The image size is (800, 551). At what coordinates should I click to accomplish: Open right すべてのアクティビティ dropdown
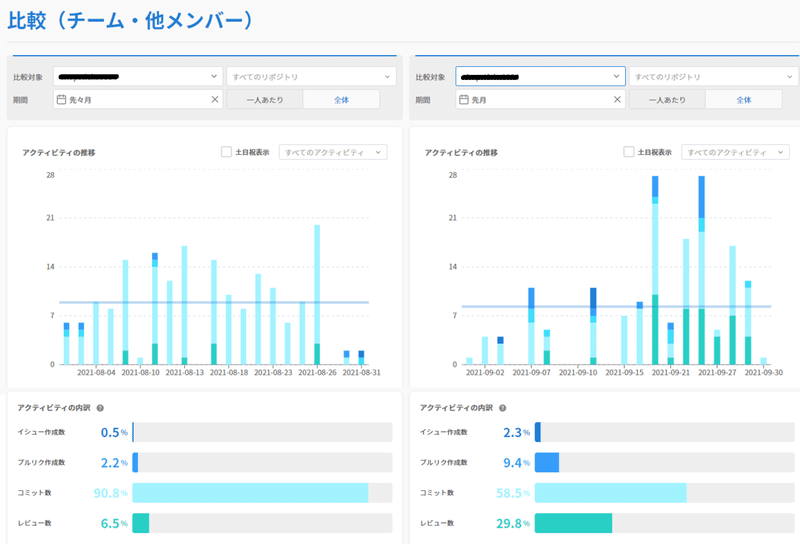[735, 152]
